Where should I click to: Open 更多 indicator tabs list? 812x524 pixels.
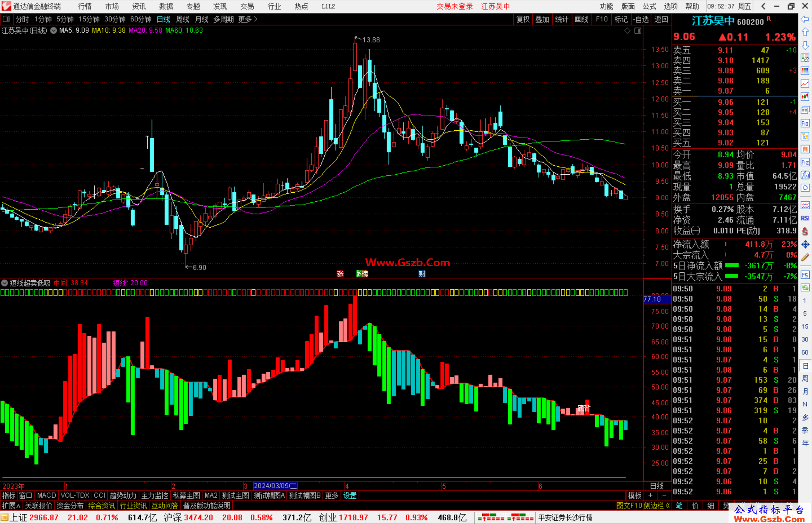[332, 495]
